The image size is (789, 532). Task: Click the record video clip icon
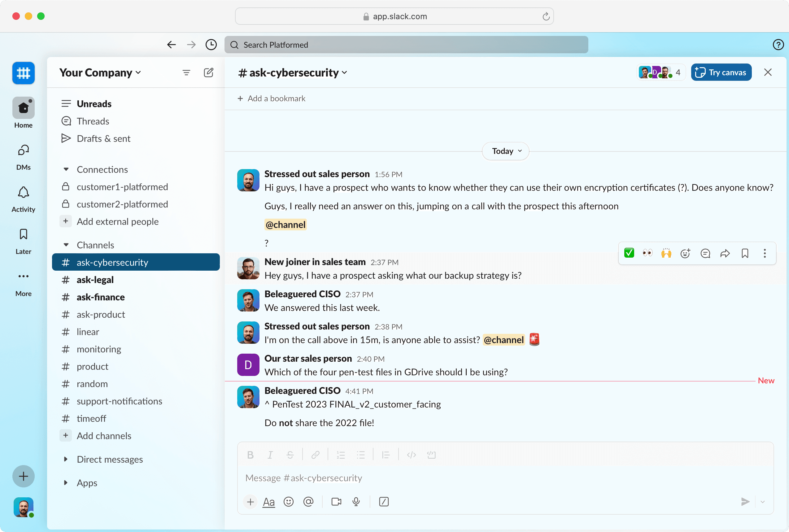336,501
